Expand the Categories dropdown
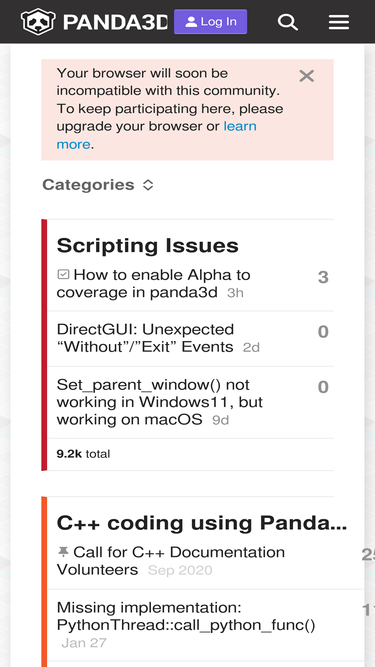 [x=98, y=185]
